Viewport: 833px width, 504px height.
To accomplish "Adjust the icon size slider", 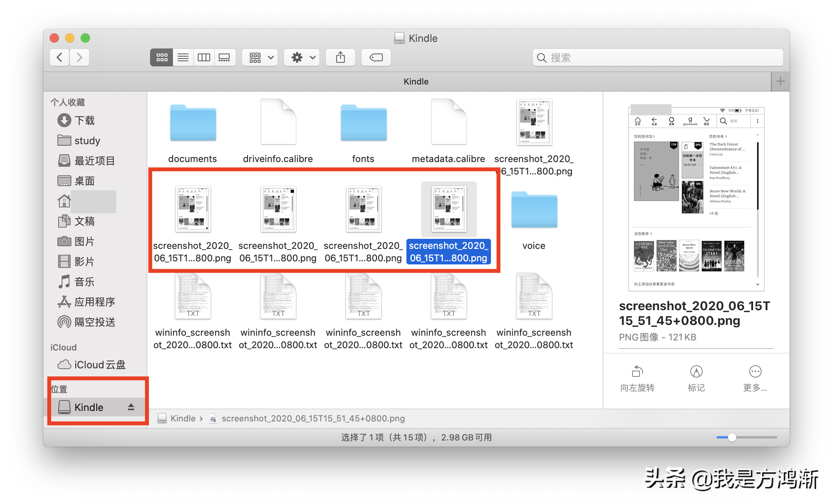I will (731, 437).
